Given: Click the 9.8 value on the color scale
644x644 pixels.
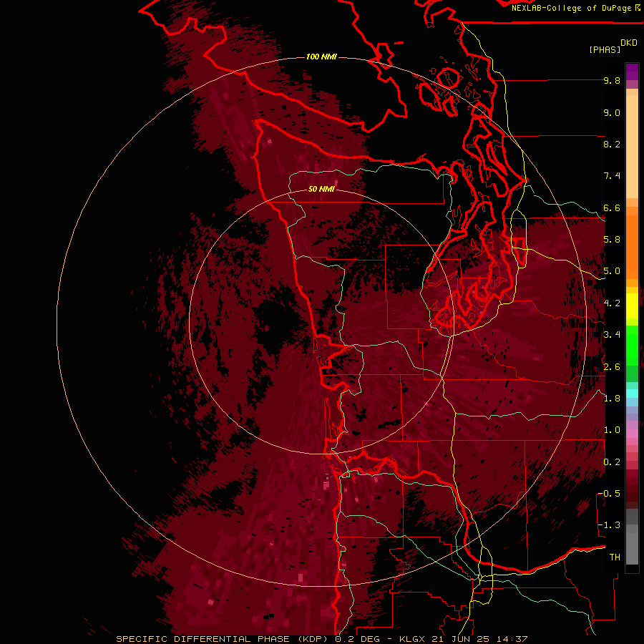Looking at the screenshot, I should (x=612, y=80).
